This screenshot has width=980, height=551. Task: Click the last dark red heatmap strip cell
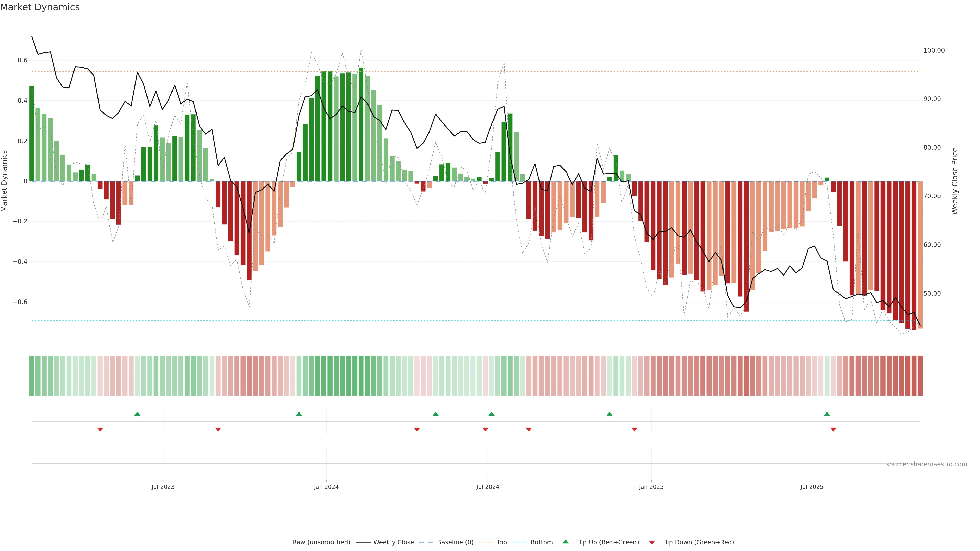pos(920,376)
